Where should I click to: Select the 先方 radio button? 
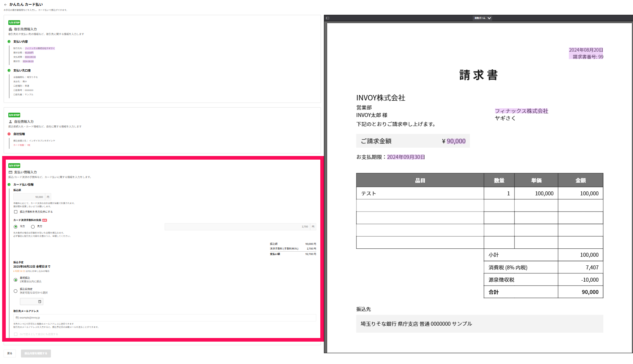coord(33,227)
